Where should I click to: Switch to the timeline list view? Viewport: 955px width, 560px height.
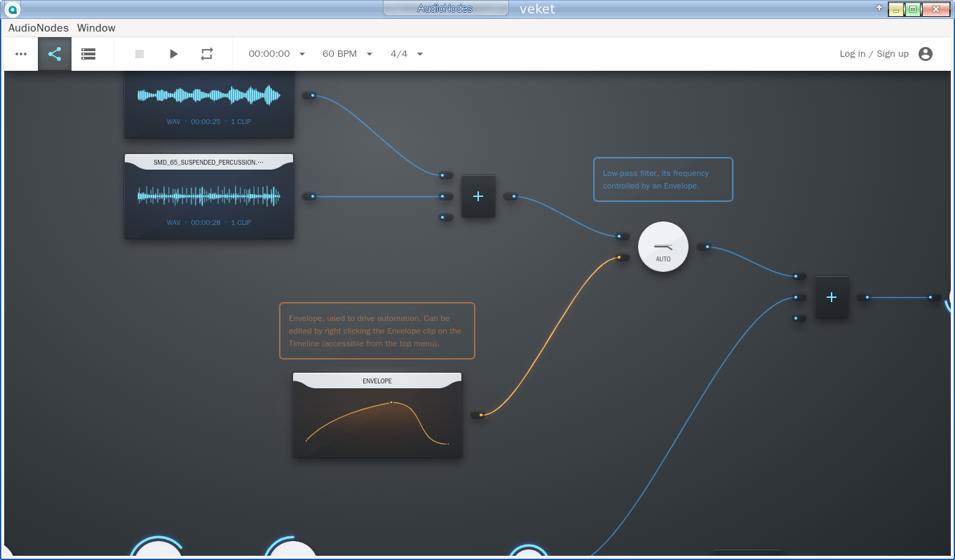pyautogui.click(x=88, y=54)
